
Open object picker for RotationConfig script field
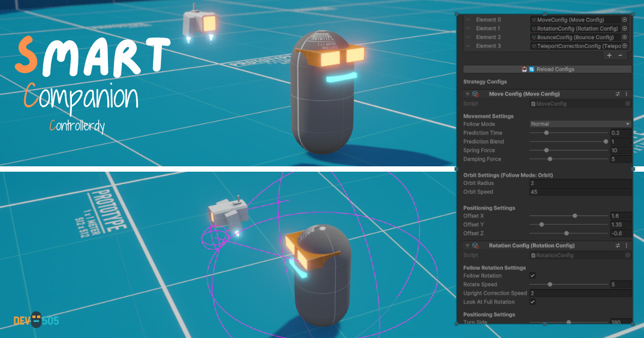coord(627,255)
